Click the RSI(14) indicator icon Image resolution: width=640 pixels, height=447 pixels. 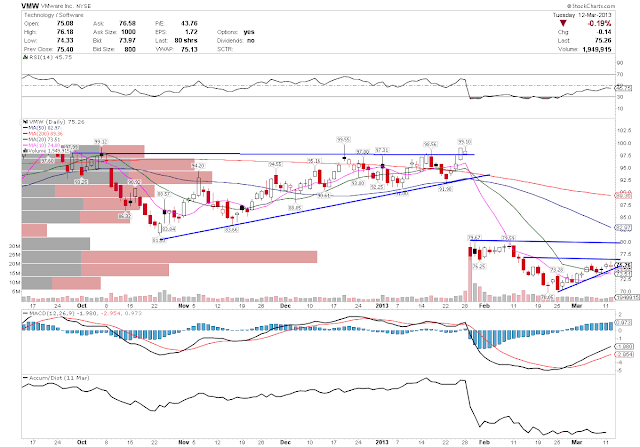(24, 57)
